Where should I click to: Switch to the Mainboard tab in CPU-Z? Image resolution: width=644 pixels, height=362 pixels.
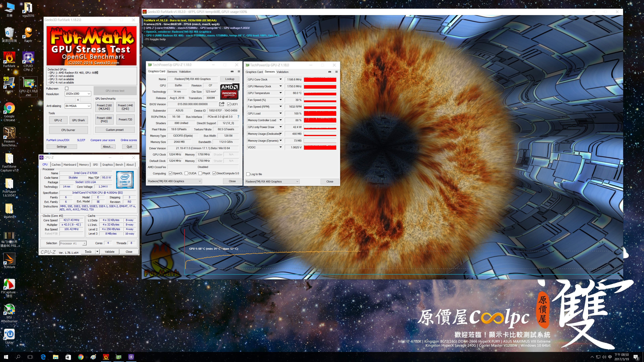(x=70, y=165)
